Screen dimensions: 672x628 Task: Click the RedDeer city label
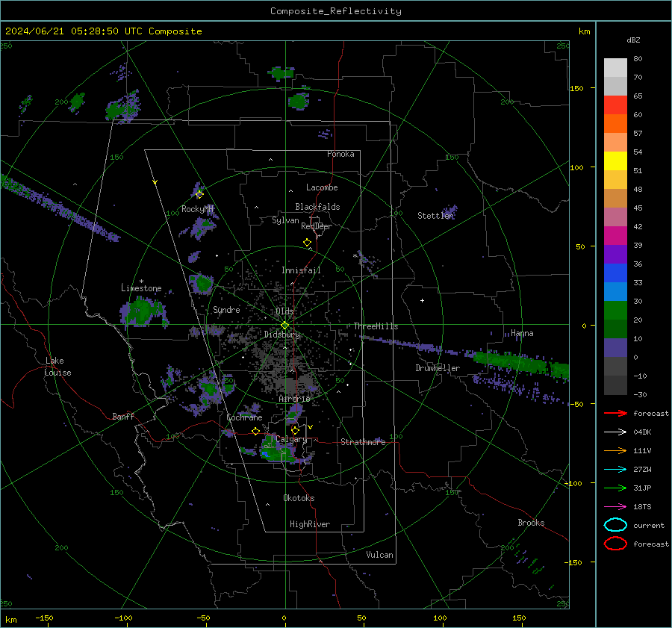(317, 226)
